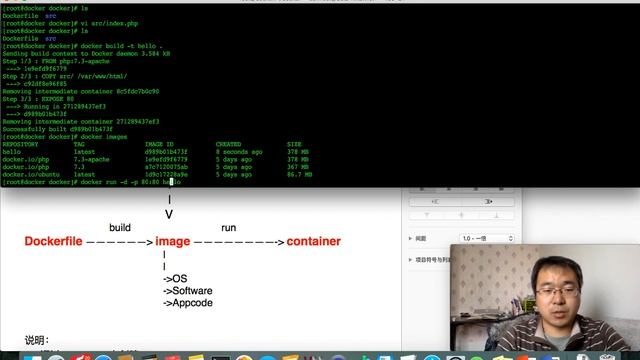640x360 pixels.
Task: Click image ID 'a7c7120075ab'
Action: pos(166,167)
